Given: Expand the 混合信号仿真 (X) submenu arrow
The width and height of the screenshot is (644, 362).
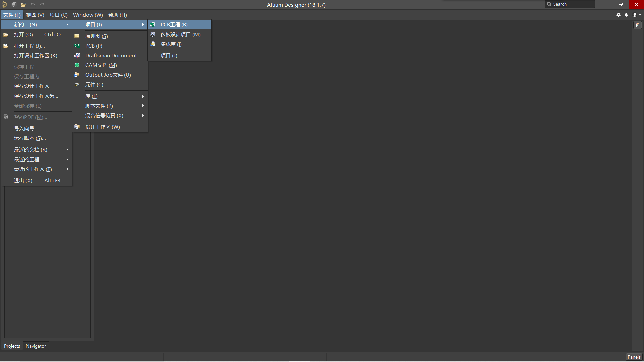Looking at the screenshot, I should [x=143, y=115].
